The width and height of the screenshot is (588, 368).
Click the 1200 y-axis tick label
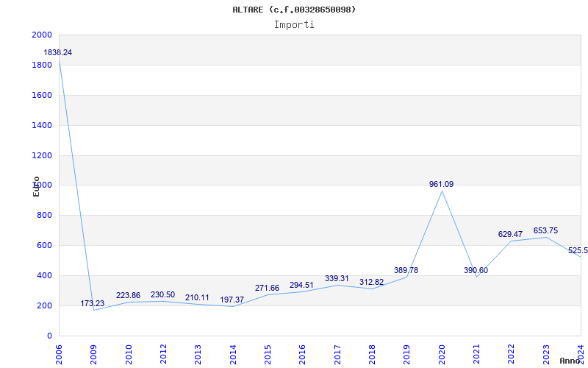pyautogui.click(x=42, y=155)
